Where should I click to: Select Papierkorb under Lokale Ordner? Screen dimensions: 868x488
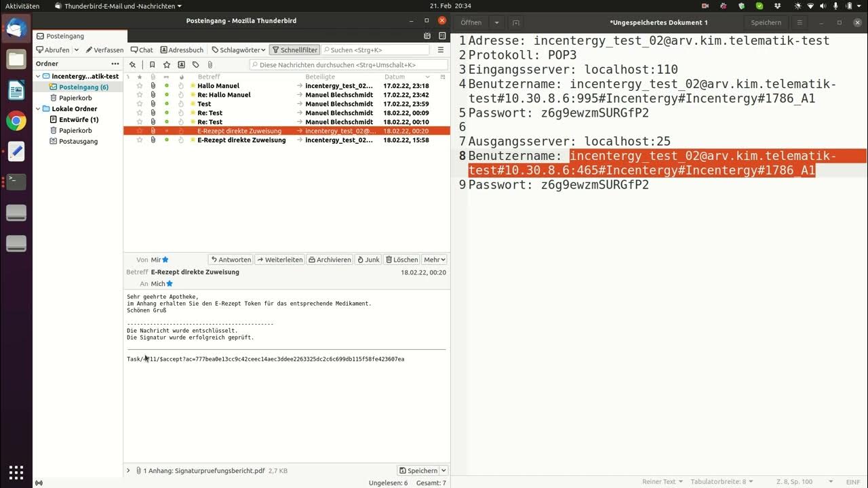[x=75, y=131]
